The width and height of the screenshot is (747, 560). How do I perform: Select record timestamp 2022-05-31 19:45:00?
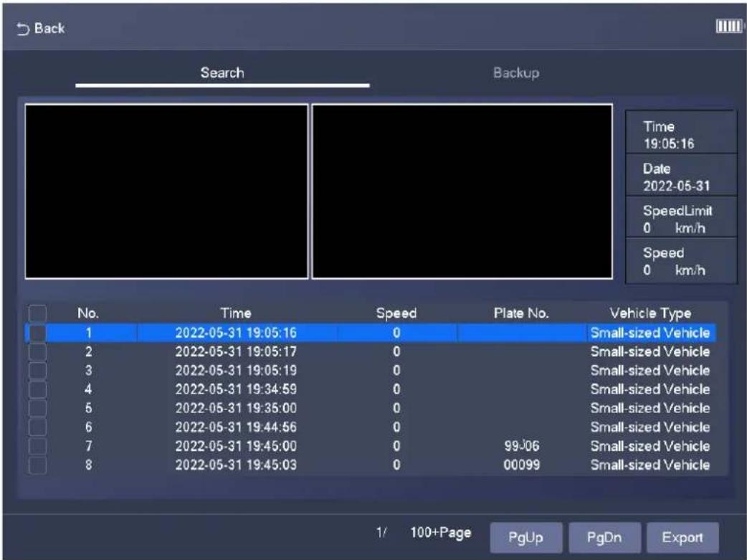click(236, 446)
